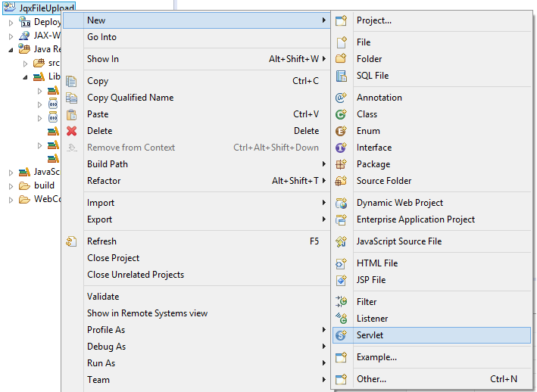Viewport: 537px width, 392px height.
Task: Click the Package icon in submenu
Action: [x=341, y=164]
